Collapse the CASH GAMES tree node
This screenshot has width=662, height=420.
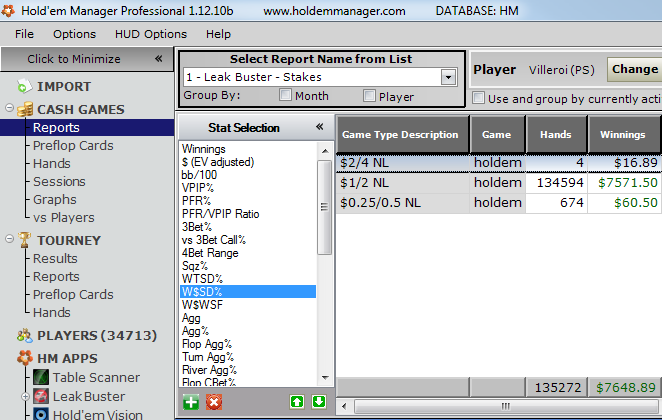pos(9,108)
